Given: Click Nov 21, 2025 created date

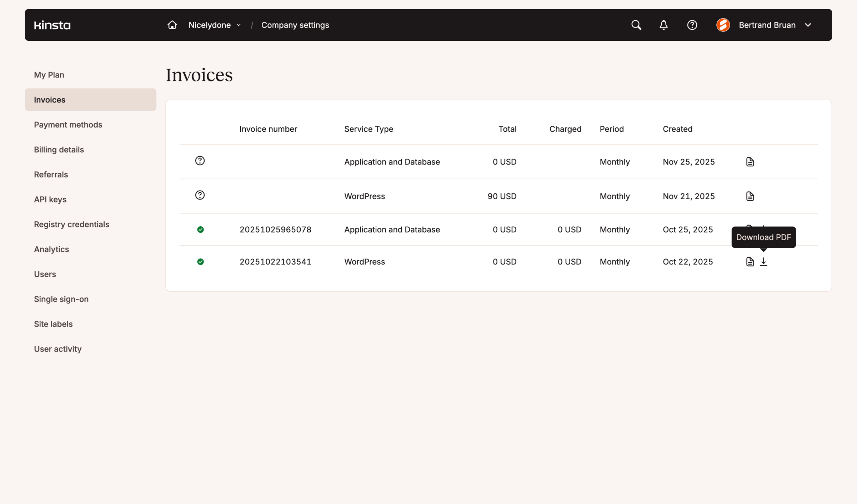Looking at the screenshot, I should [688, 196].
